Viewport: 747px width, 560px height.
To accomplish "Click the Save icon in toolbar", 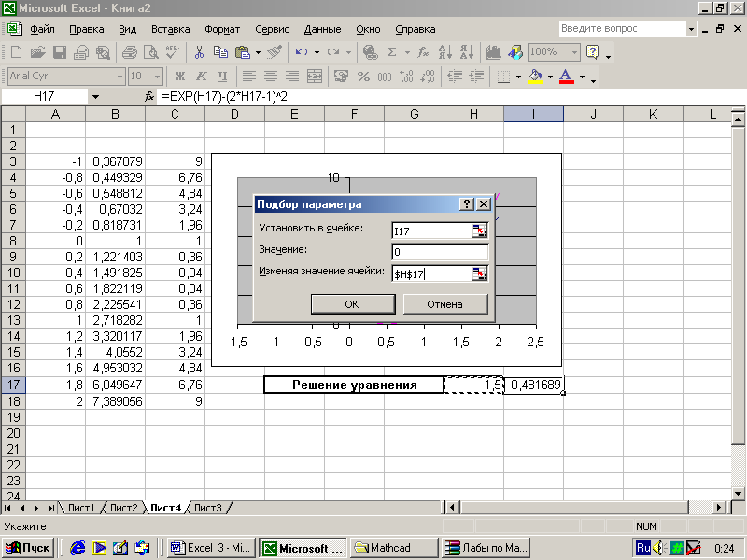I will tap(59, 52).
